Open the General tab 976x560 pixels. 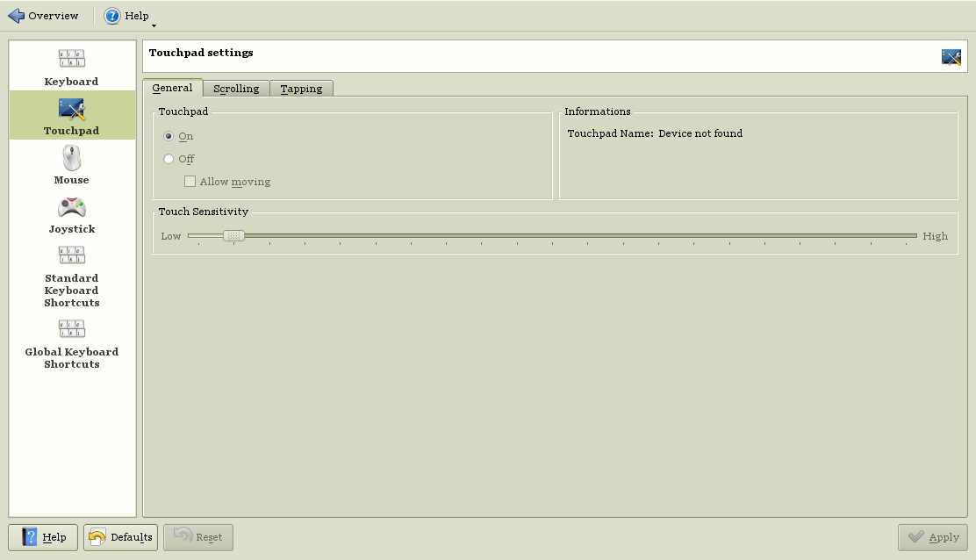172,88
